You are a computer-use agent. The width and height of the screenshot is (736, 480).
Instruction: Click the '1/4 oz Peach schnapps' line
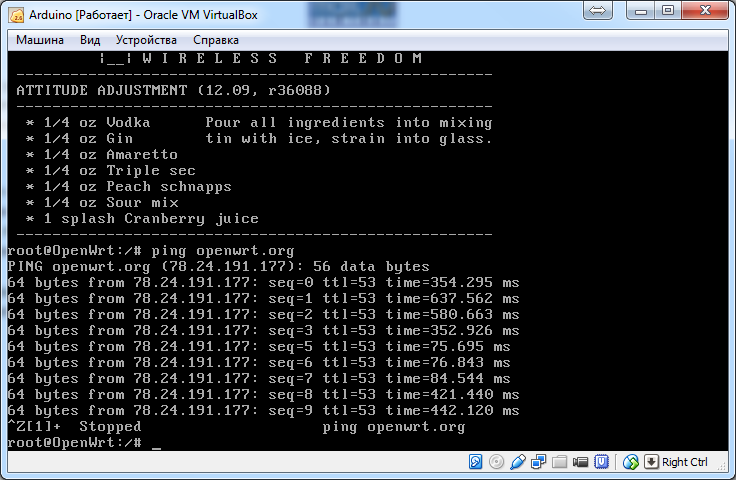point(129,187)
